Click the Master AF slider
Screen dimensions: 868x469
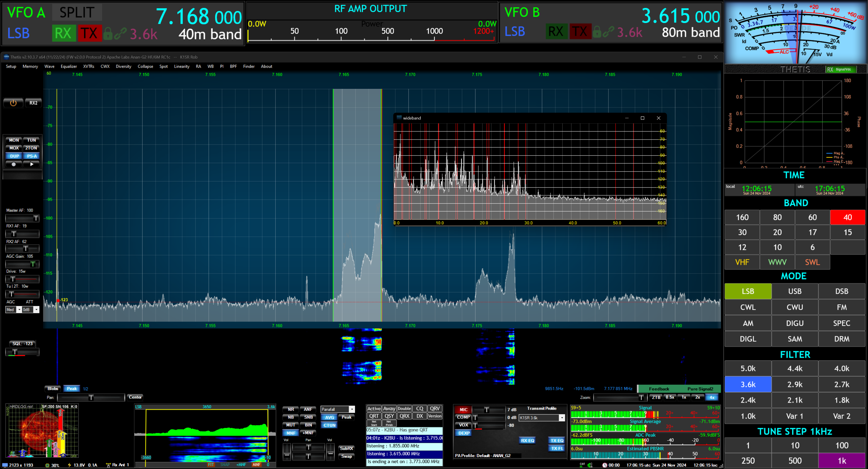[22, 218]
